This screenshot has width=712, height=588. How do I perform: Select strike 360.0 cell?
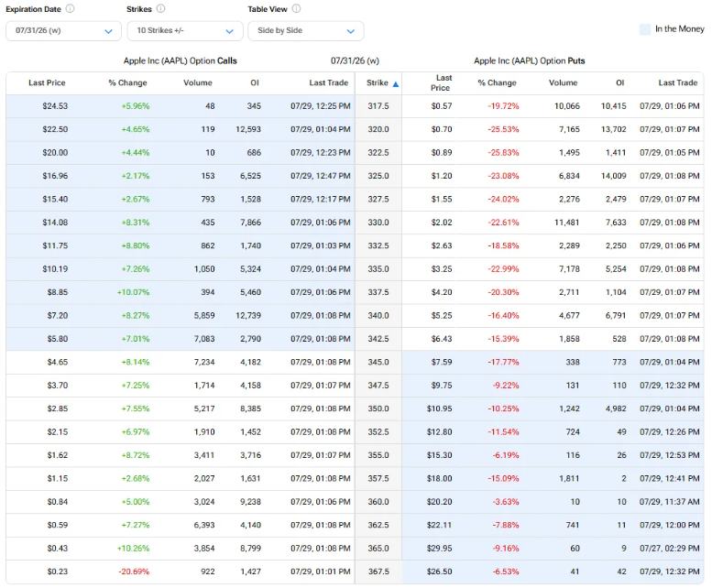pos(378,502)
